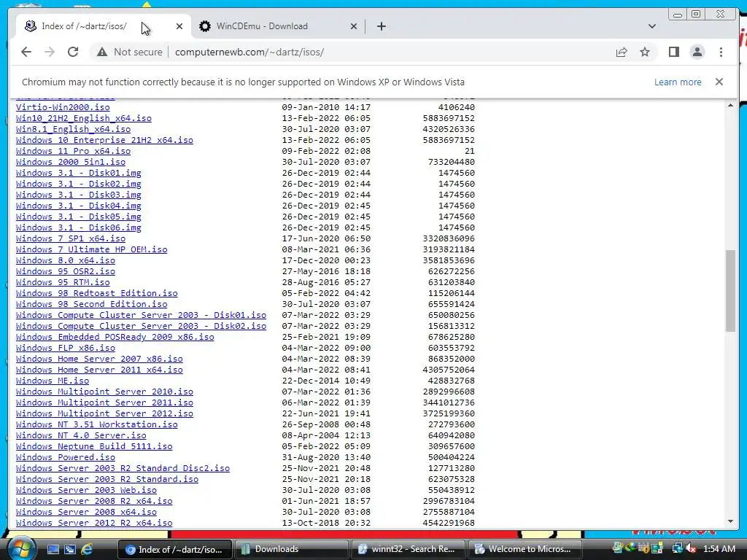Download Windows 98 Redtoast Edition.iso
The height and width of the screenshot is (560, 747).
[97, 293]
